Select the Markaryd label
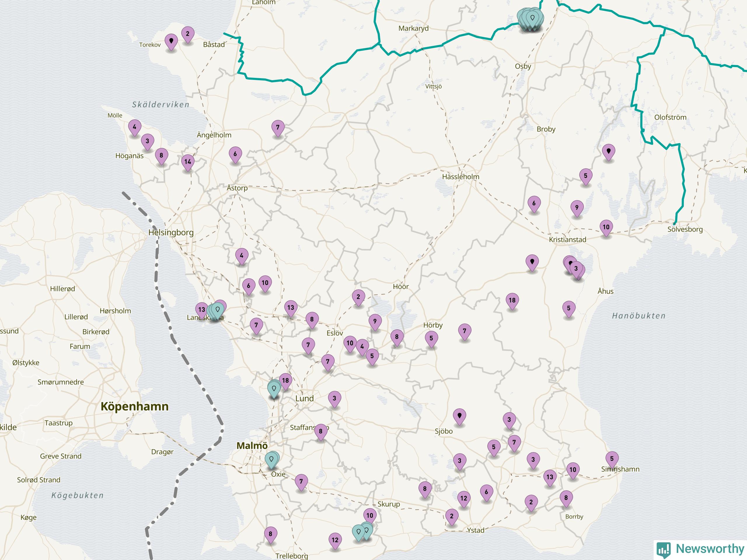Screen dimensions: 747x560 tap(414, 28)
